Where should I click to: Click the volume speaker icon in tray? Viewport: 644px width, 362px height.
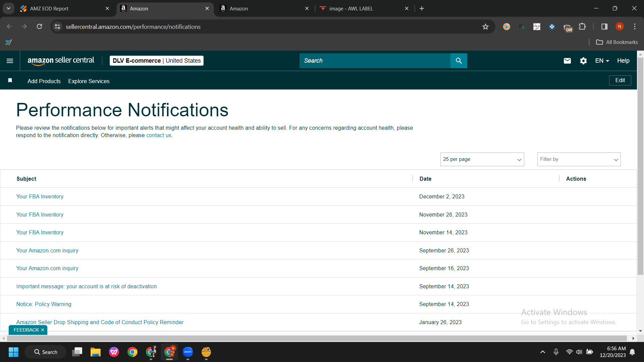(579, 352)
